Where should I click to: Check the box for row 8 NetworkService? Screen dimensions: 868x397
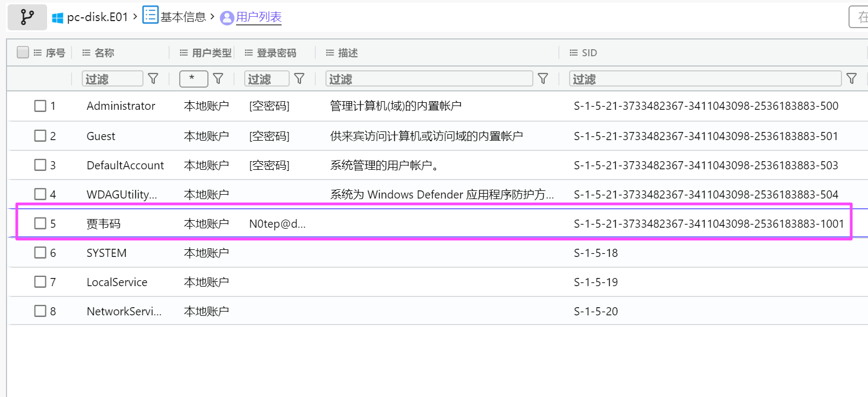(40, 311)
